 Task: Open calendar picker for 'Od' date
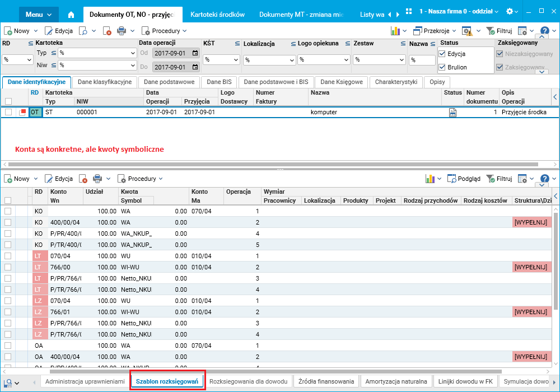click(x=195, y=53)
